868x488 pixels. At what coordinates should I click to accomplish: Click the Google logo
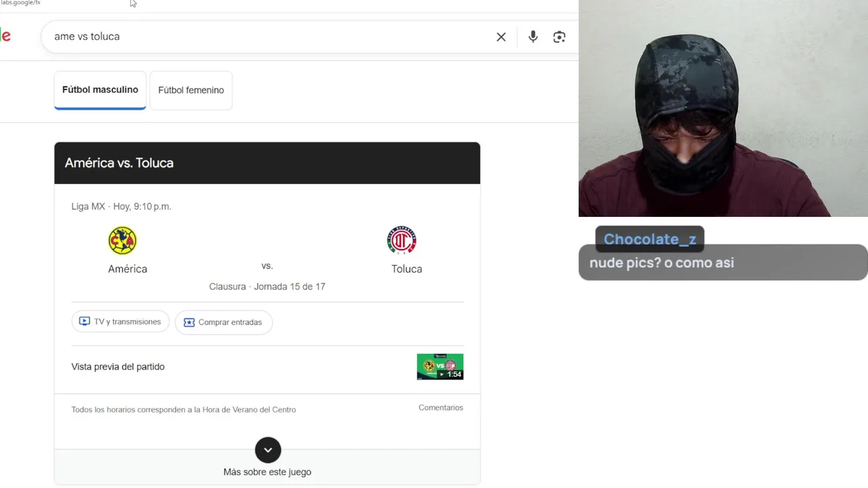[5, 36]
